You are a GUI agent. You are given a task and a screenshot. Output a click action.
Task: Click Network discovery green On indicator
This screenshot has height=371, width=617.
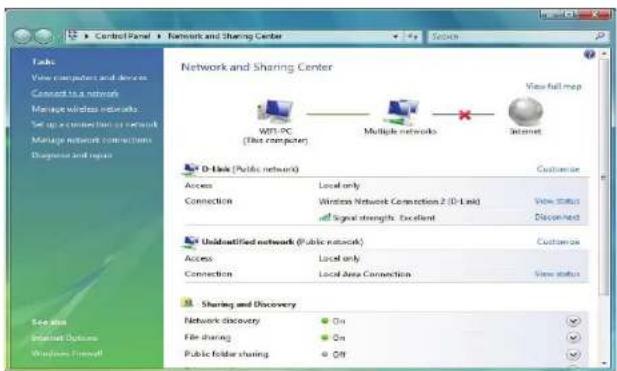pos(325,321)
